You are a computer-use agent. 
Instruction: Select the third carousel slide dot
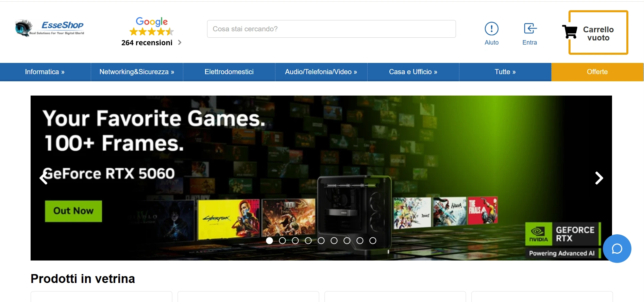(295, 241)
